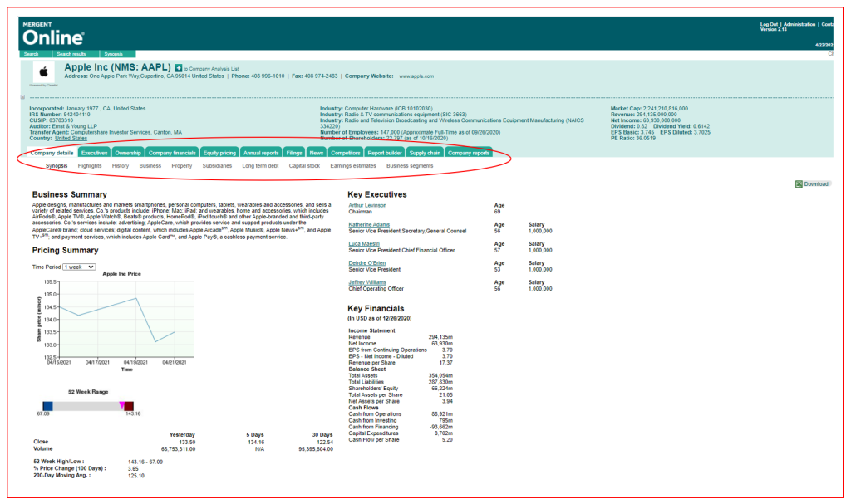This screenshot has width=851, height=504.
Task: Open Arthur Levinson's executive profile
Action: tap(367, 206)
